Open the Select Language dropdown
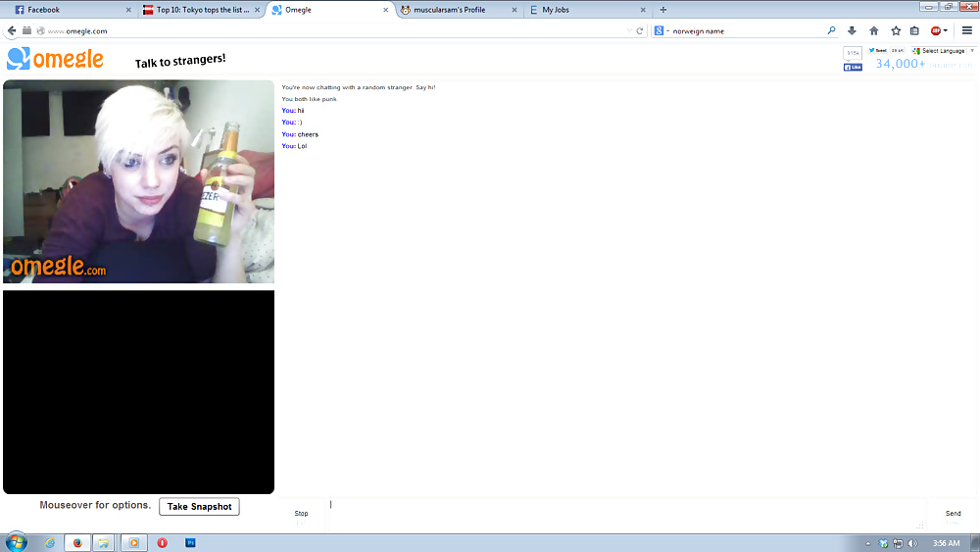The image size is (980, 552). 943,51
